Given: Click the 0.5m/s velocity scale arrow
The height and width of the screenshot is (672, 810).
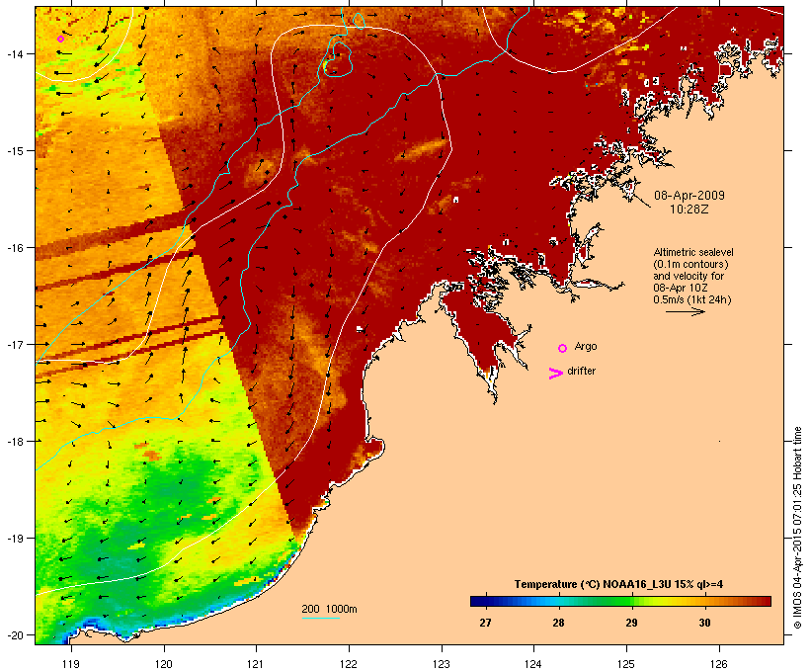Looking at the screenshot, I should coord(685,311).
